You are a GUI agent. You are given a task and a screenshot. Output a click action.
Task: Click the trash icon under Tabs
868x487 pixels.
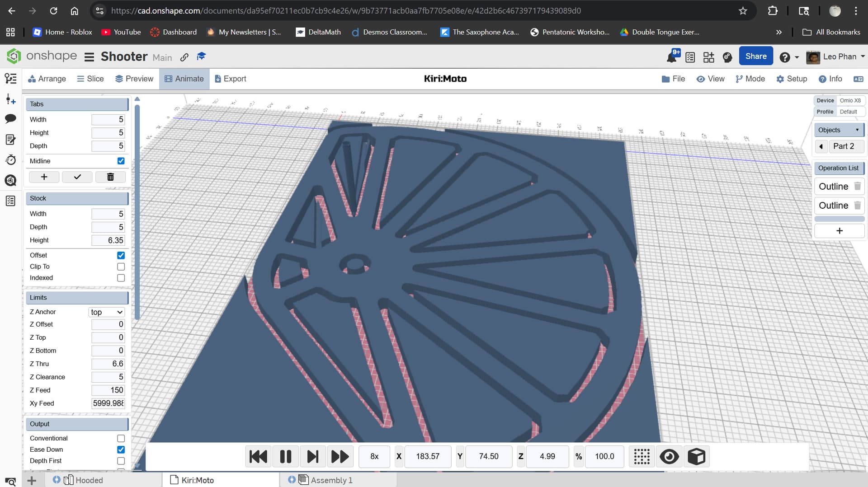110,177
